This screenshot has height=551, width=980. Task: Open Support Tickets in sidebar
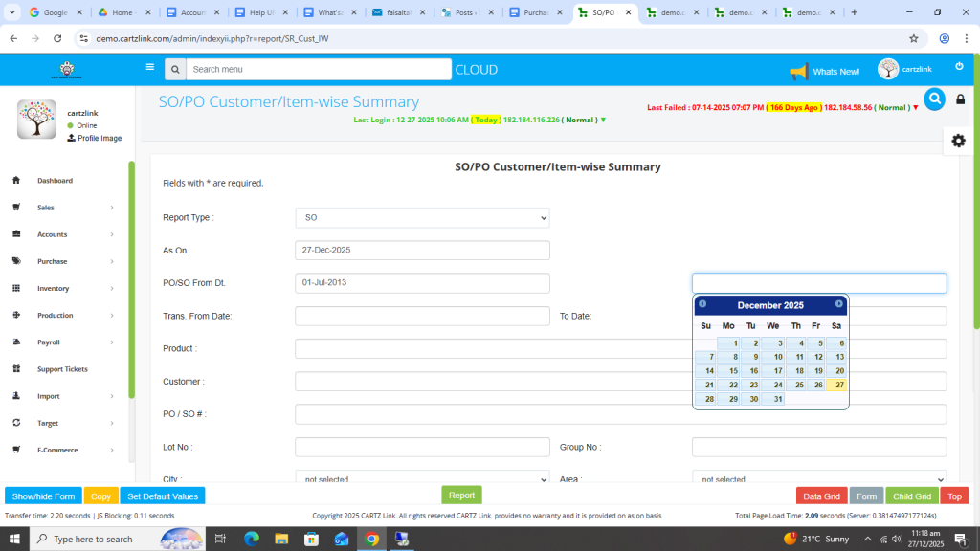point(62,369)
